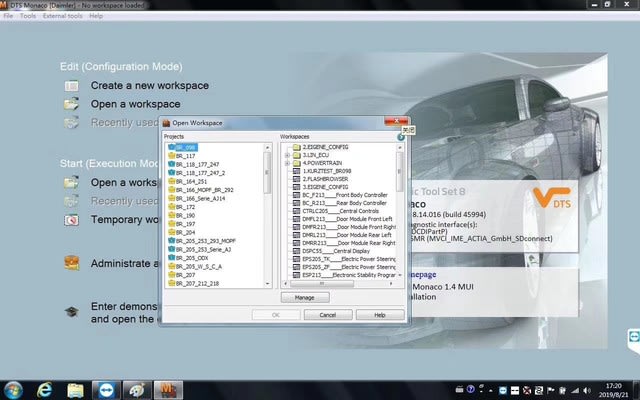Select DMFL213 Door Module Front Left

pos(342,219)
